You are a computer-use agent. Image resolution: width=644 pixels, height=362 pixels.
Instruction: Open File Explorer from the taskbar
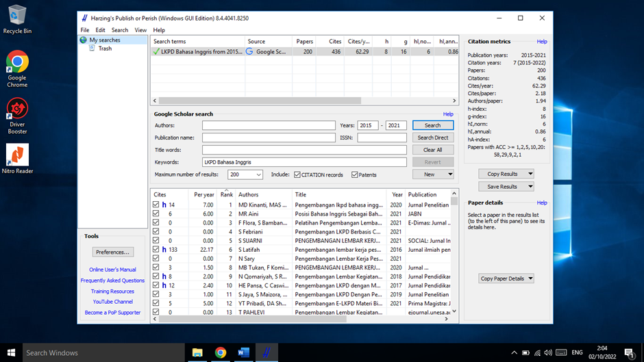pyautogui.click(x=197, y=352)
